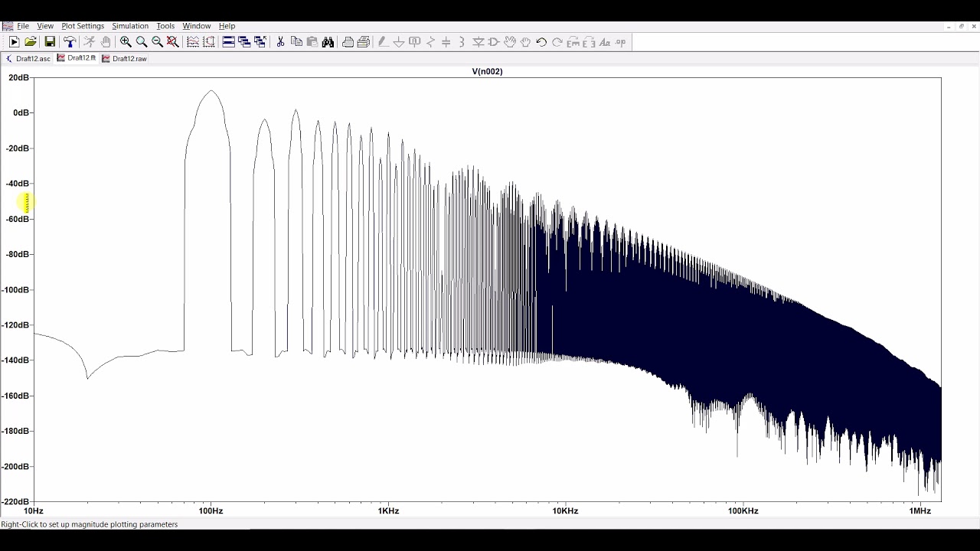Switch to the Draft12.asc tab

click(x=28, y=59)
